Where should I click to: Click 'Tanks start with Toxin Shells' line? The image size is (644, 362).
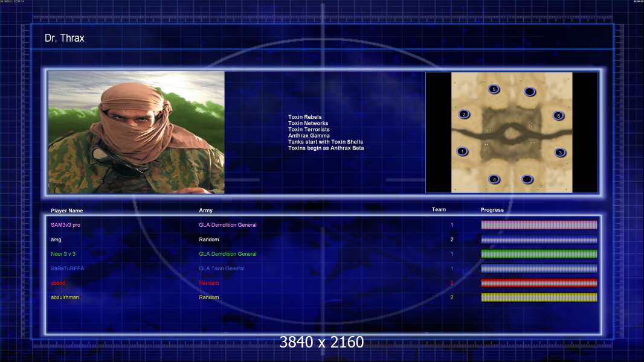[x=326, y=142]
